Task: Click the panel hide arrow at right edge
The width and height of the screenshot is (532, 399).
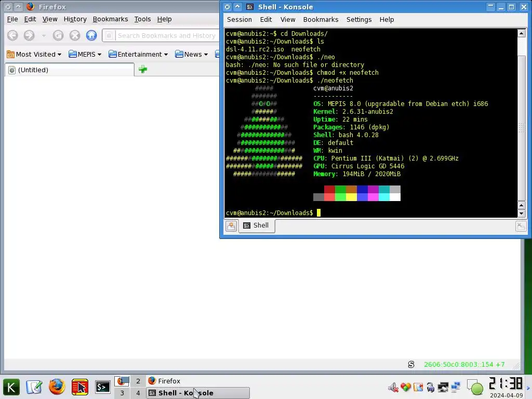Action: (x=528, y=387)
